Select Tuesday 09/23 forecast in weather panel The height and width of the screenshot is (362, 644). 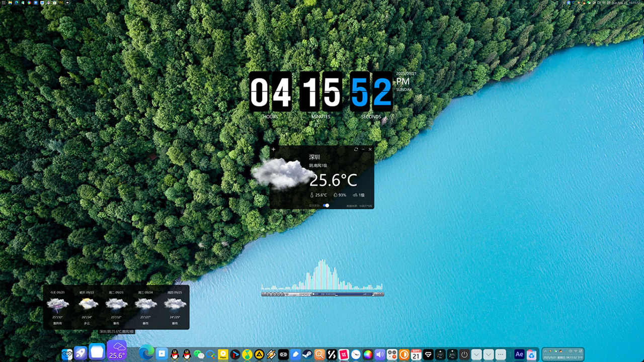point(116,307)
